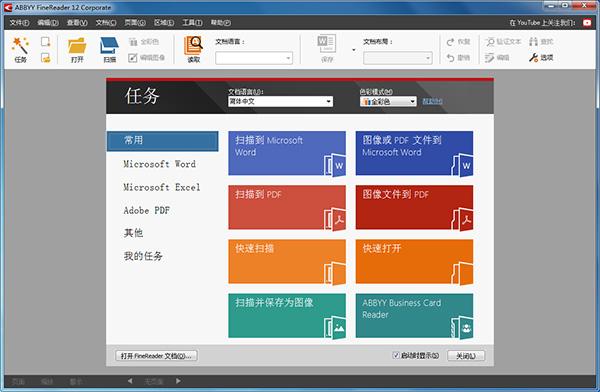Click the save format arrow next to 保存
This screenshot has height=392, width=600.
(354, 50)
